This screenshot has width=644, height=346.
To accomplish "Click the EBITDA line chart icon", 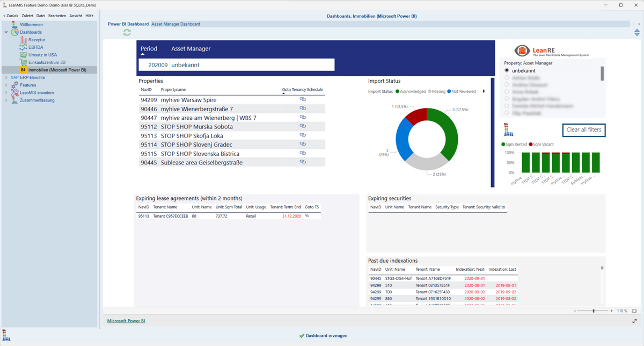I will [x=23, y=47].
